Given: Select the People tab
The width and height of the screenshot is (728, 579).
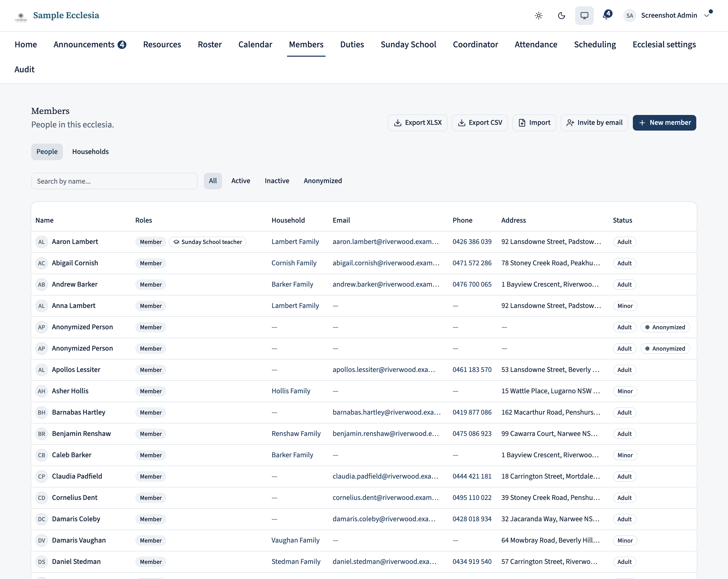Looking at the screenshot, I should [47, 152].
